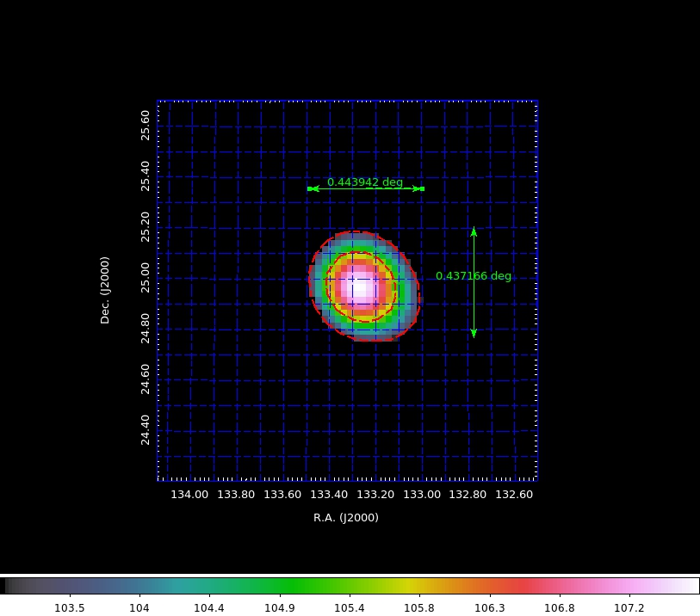This screenshot has height=616, width=700.
Task: Click the 132.80 R.A. tick label
Action: 468,495
